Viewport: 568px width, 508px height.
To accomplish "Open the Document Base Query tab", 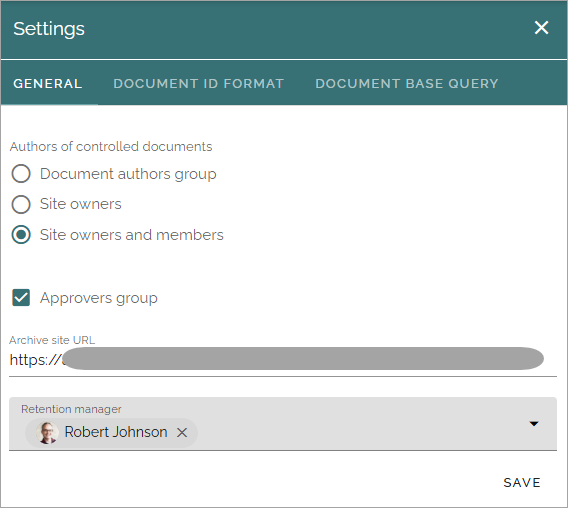I will (x=407, y=84).
